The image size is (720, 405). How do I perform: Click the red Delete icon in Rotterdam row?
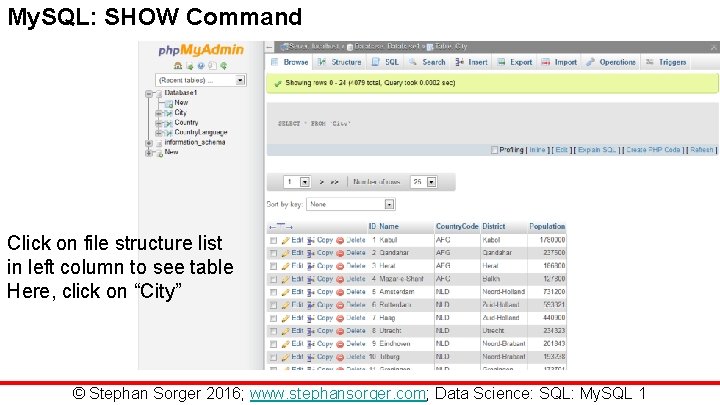click(x=340, y=305)
